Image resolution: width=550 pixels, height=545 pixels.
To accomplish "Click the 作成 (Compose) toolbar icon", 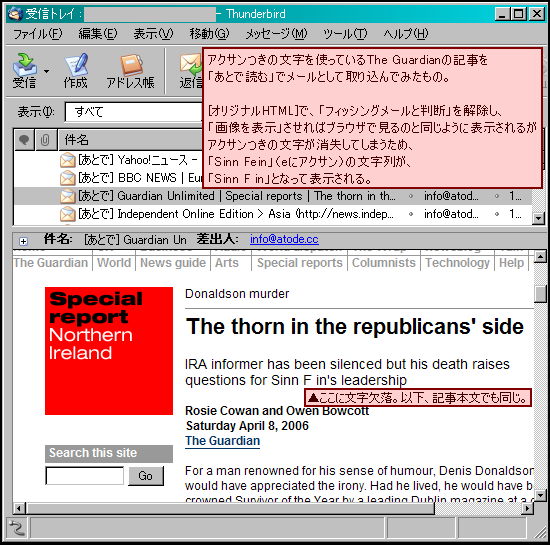I will 76,71.
